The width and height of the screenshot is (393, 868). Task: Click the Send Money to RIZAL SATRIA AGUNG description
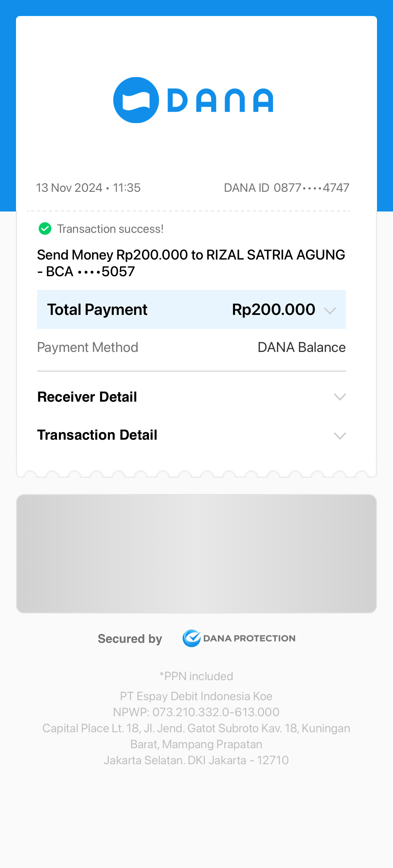(191, 263)
